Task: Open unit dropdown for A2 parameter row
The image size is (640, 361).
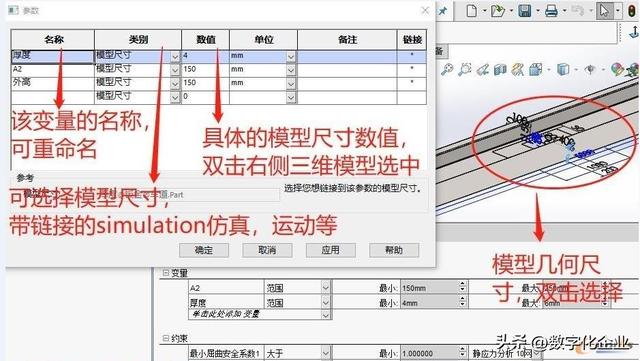Action: click(x=291, y=70)
